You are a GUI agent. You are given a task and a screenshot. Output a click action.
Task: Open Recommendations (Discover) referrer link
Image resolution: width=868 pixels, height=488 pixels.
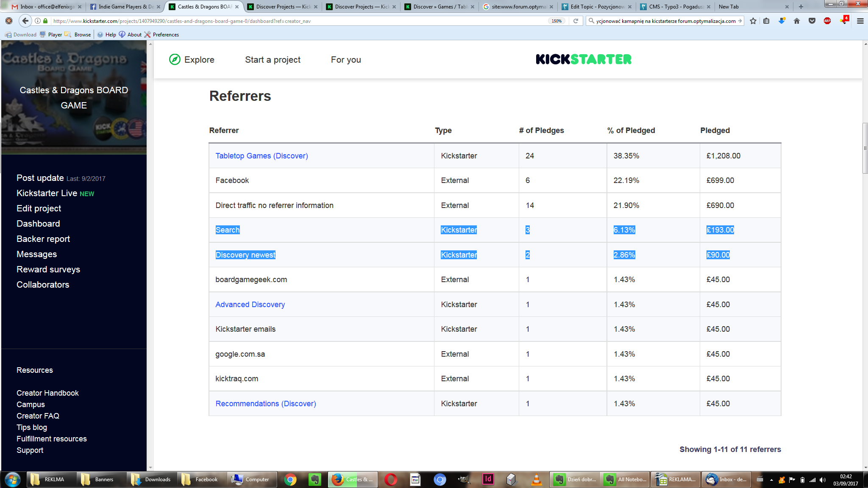point(266,404)
